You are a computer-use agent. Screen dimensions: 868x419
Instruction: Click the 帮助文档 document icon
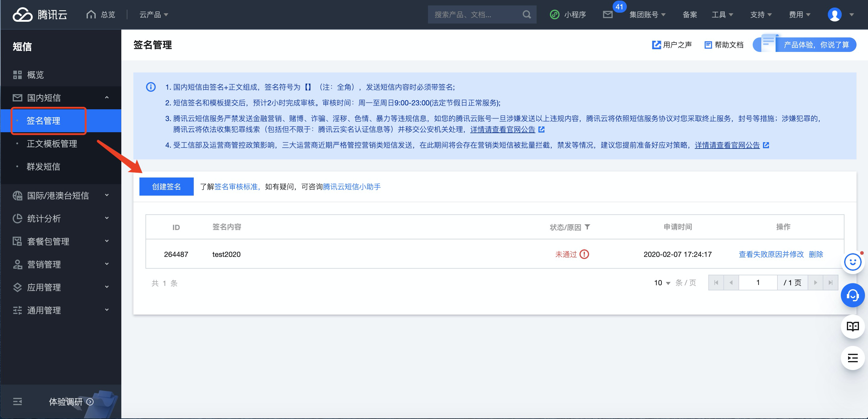point(708,45)
